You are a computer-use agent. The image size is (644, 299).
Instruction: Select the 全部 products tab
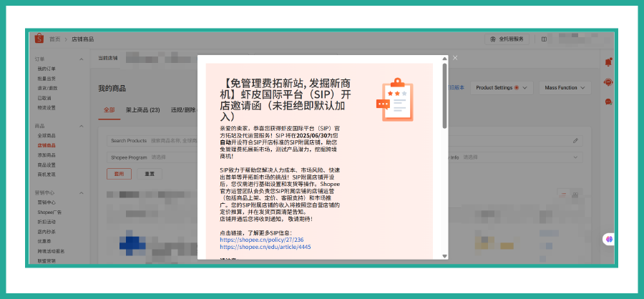point(109,110)
